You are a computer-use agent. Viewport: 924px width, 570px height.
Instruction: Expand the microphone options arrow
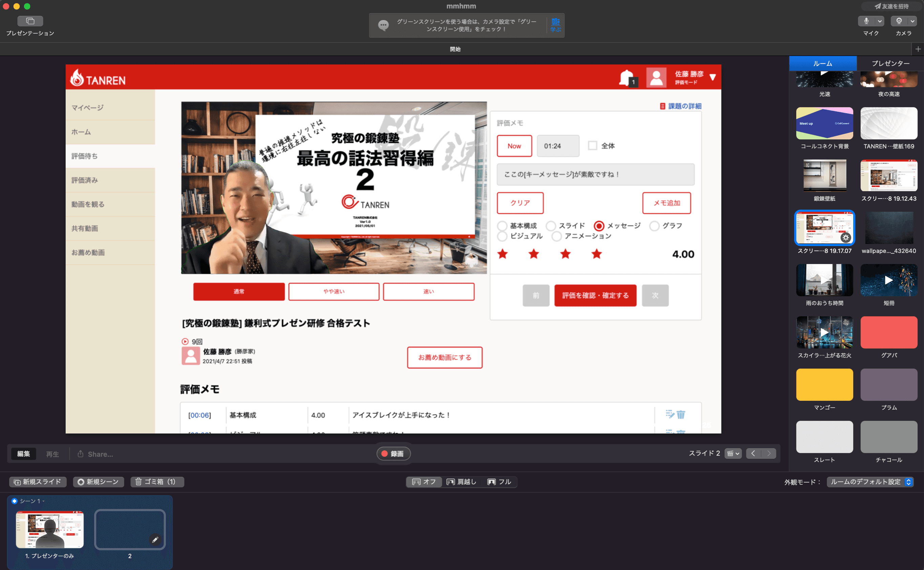click(880, 21)
